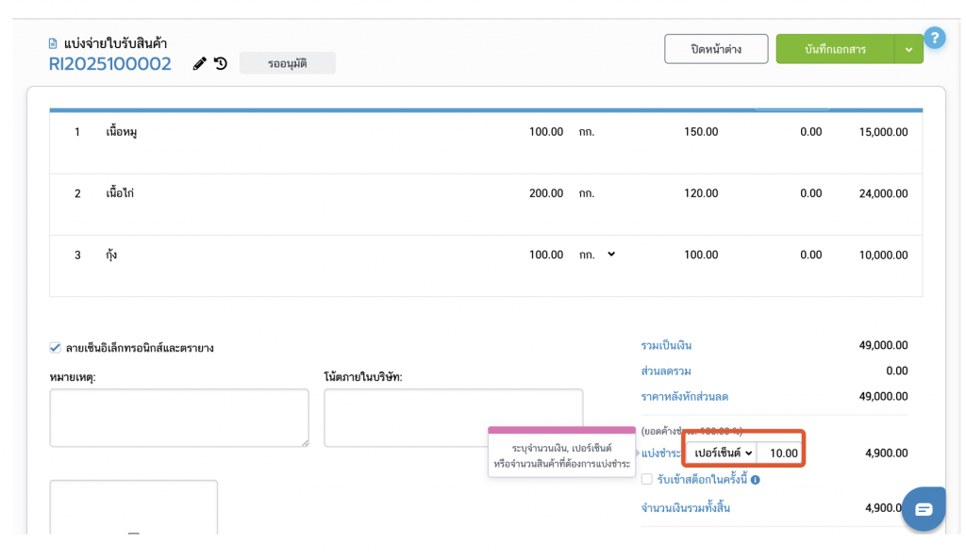Image resolution: width=966 pixels, height=560 pixels.
Task: Expand the arrow next to บันทึกเอกสาร
Action: [908, 50]
